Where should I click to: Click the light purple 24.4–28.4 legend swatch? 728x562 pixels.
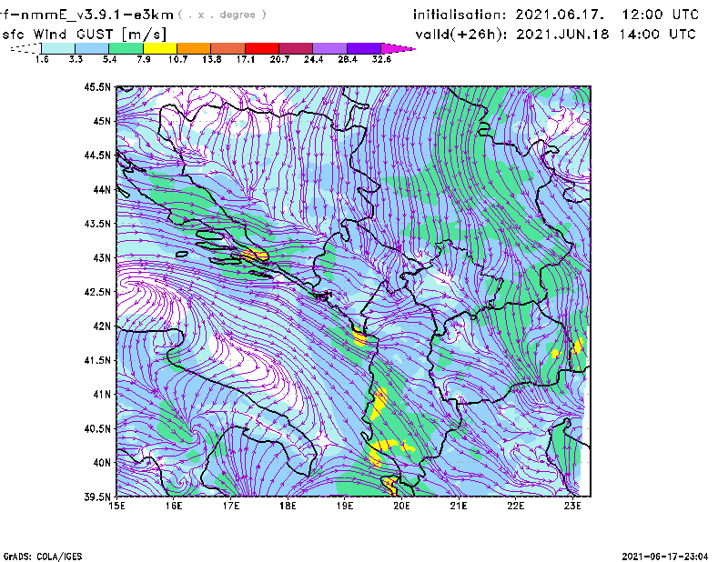[329, 48]
